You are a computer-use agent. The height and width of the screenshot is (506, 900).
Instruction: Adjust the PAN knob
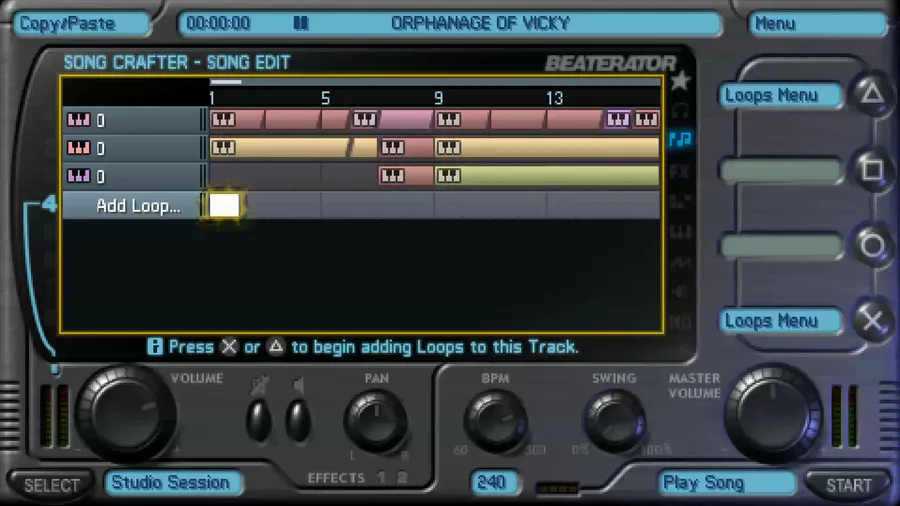[376, 421]
